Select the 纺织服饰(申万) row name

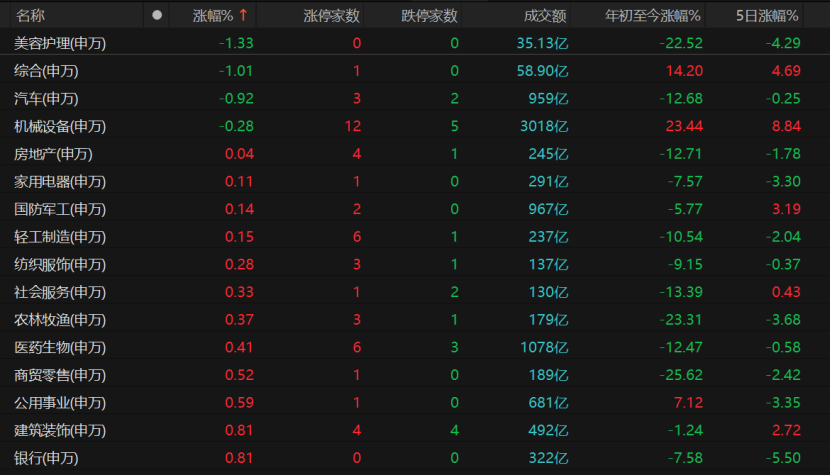point(60,264)
